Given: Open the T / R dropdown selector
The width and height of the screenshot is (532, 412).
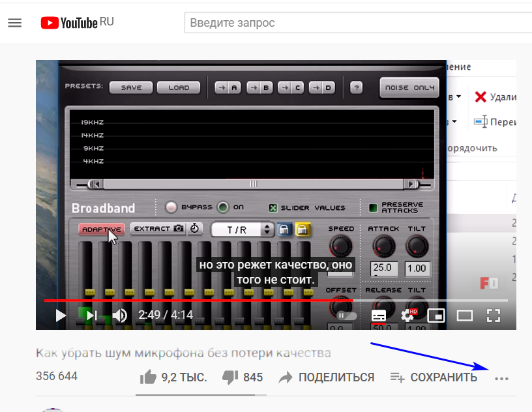Looking at the screenshot, I should tap(243, 229).
